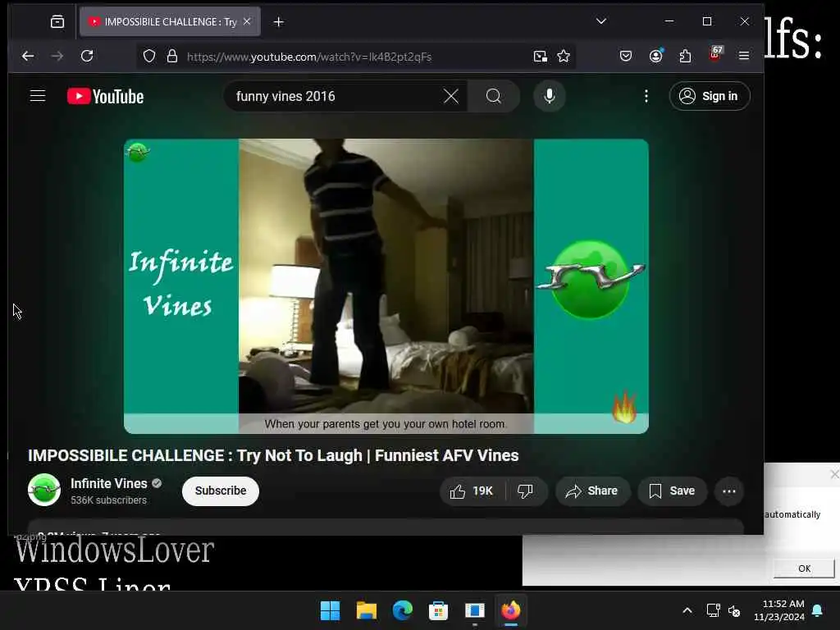
Task: Open the extensions puzzle icon
Action: click(x=685, y=56)
